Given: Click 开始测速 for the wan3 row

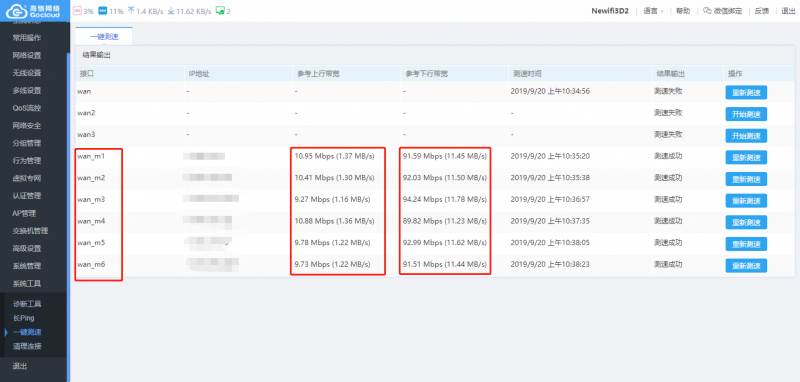Looking at the screenshot, I should 746,136.
